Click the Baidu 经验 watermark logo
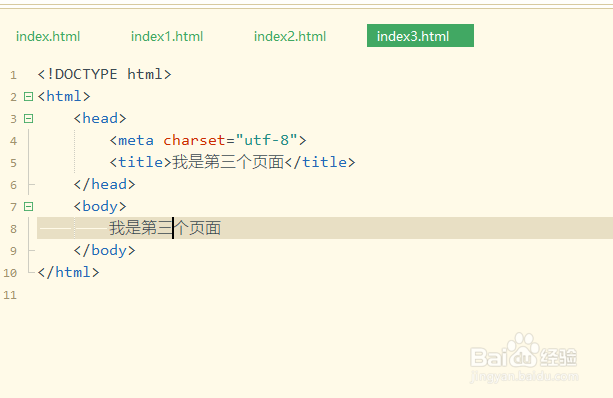 click(524, 357)
